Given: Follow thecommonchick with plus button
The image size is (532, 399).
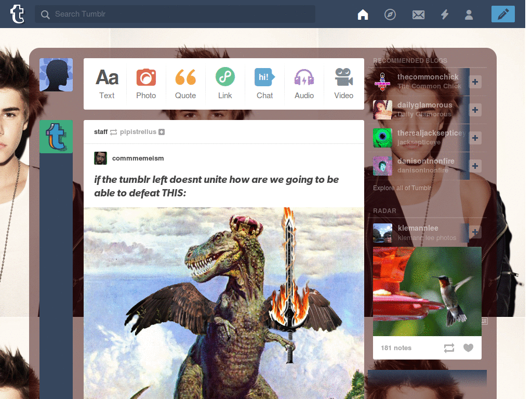Looking at the screenshot, I should point(475,82).
